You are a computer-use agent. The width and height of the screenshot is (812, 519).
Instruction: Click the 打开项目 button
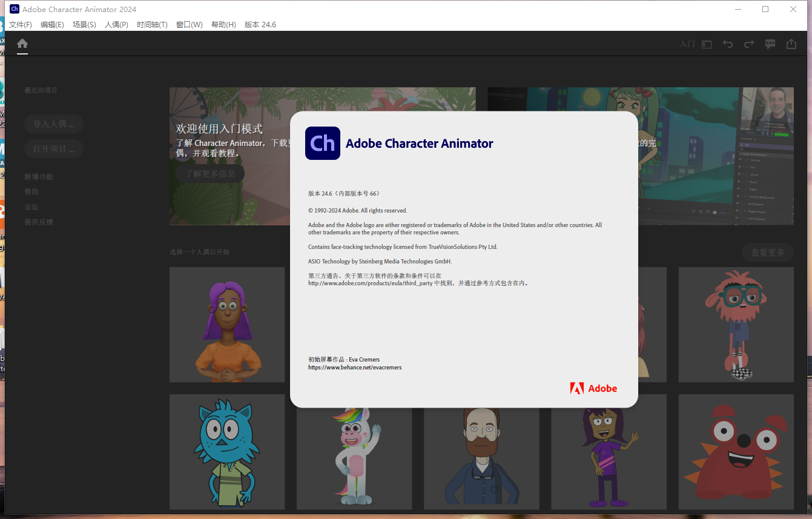point(53,149)
